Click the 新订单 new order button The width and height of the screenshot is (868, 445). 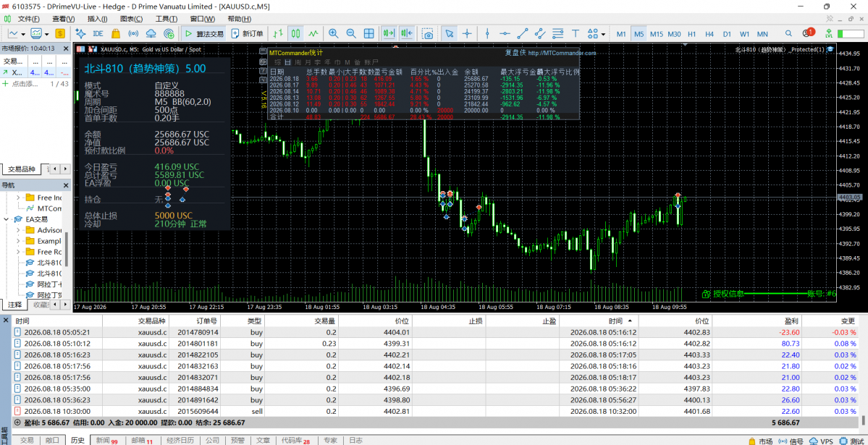click(x=247, y=34)
